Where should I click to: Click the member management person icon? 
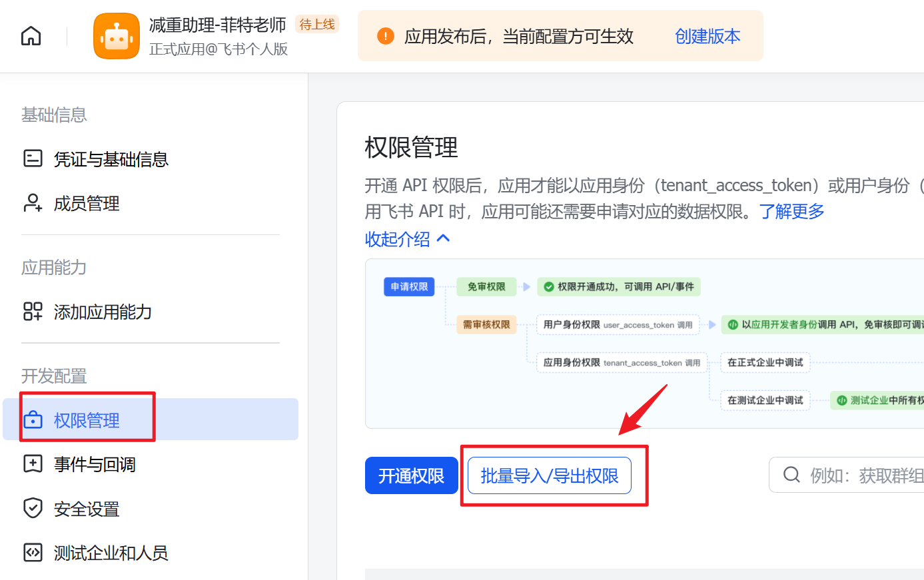33,203
